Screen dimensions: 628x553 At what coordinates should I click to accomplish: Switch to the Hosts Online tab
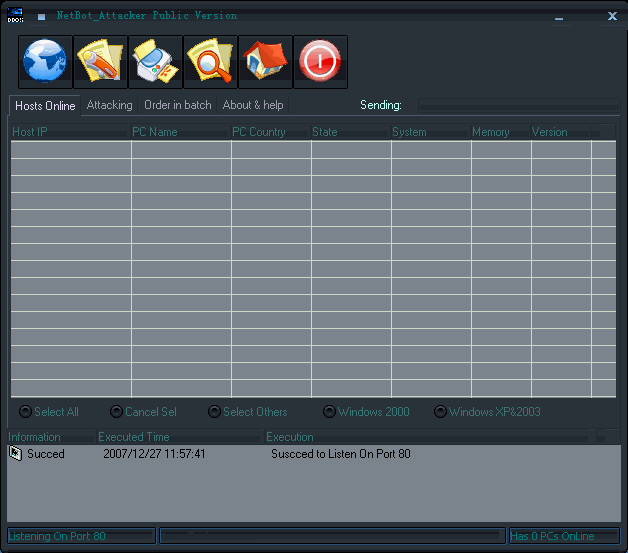coord(45,106)
